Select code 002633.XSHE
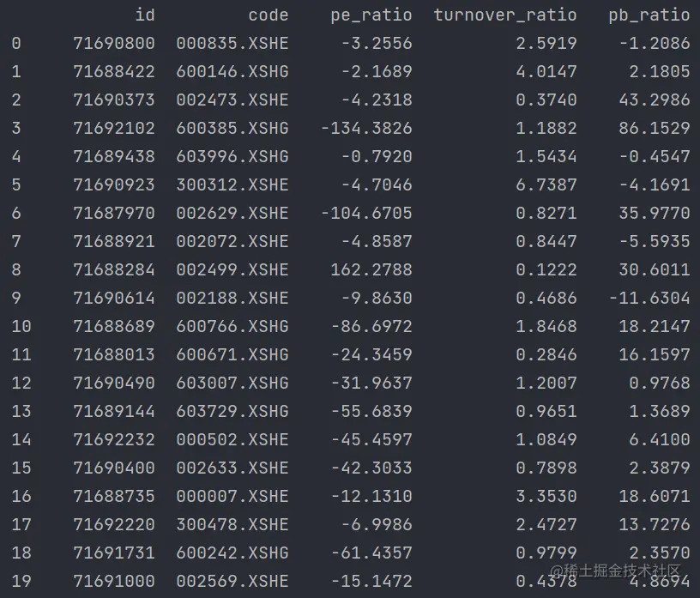 232,468
